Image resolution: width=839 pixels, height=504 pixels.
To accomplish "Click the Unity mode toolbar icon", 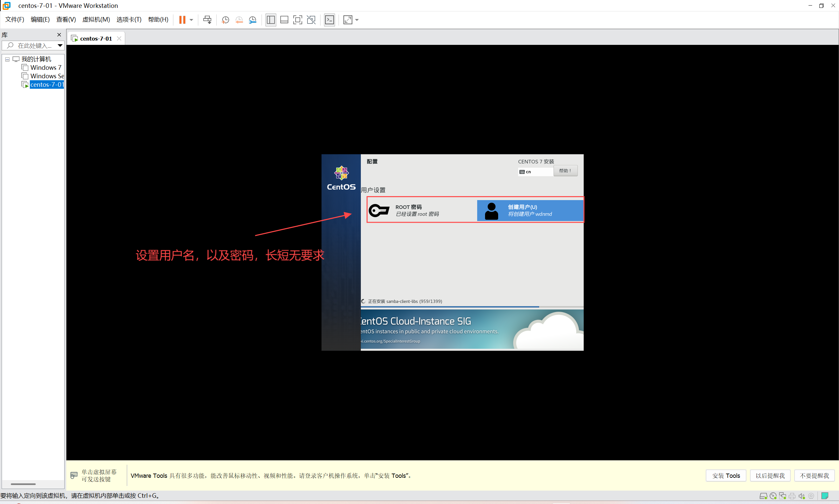I will pyautogui.click(x=311, y=20).
